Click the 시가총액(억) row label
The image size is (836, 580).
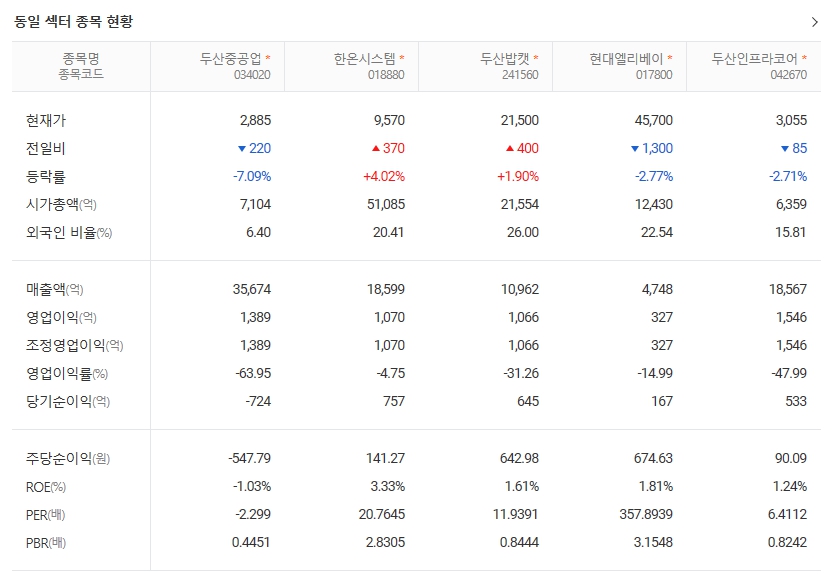click(61, 204)
